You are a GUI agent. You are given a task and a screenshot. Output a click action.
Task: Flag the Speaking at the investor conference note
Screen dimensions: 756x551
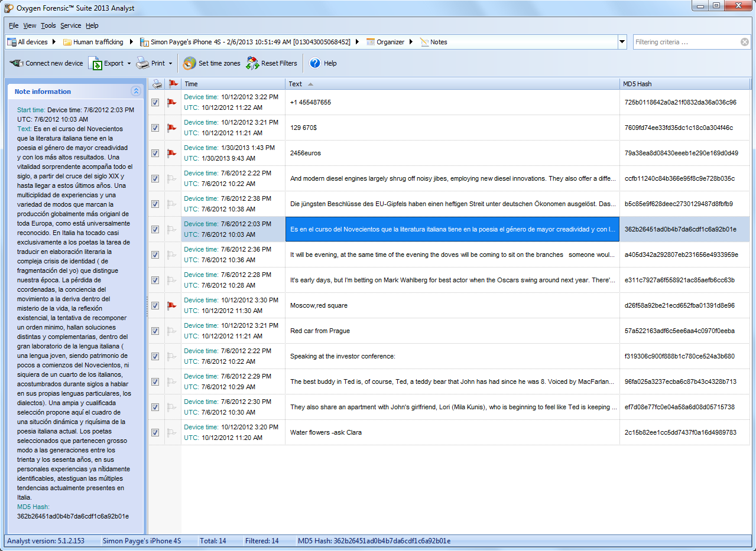172,356
